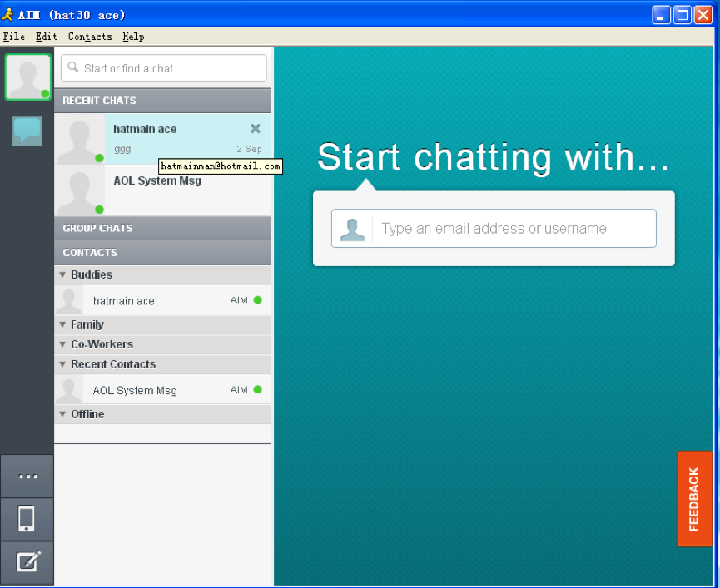Click the green status dot next to hatmain ace in Buddies

(257, 300)
